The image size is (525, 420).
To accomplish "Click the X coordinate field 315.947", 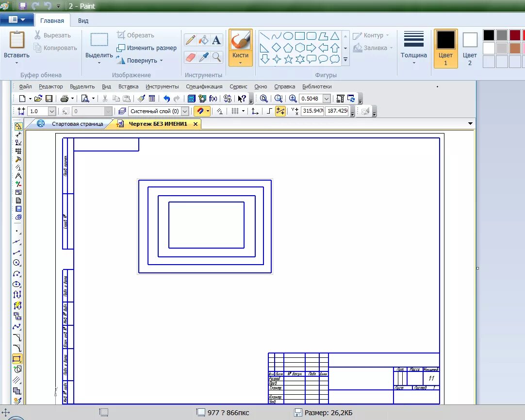I will point(312,111).
